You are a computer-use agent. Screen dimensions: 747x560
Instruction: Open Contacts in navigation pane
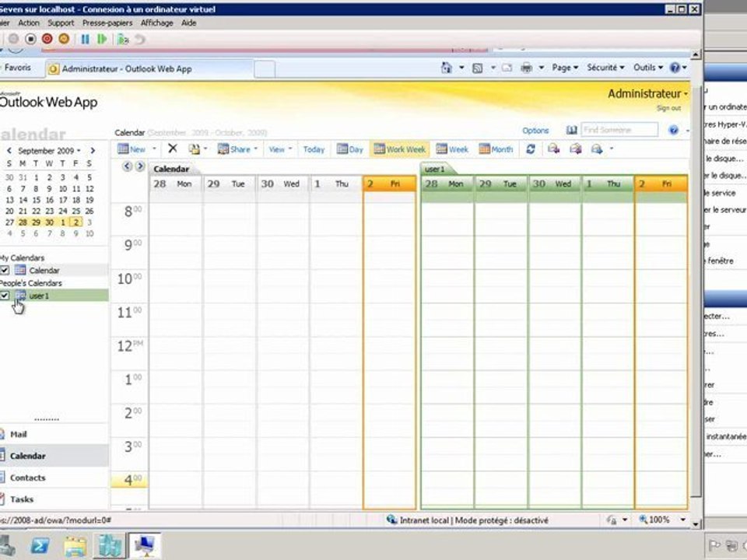pos(54,478)
